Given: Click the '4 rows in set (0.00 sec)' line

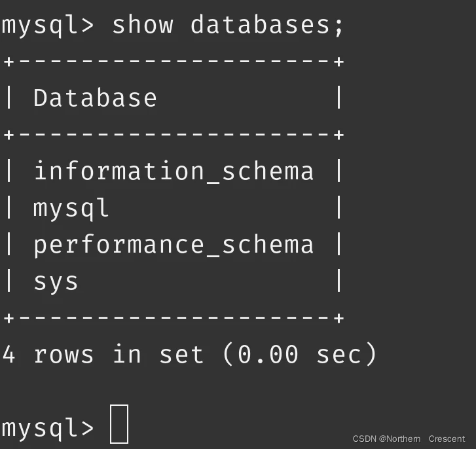Looking at the screenshot, I should (x=189, y=353).
